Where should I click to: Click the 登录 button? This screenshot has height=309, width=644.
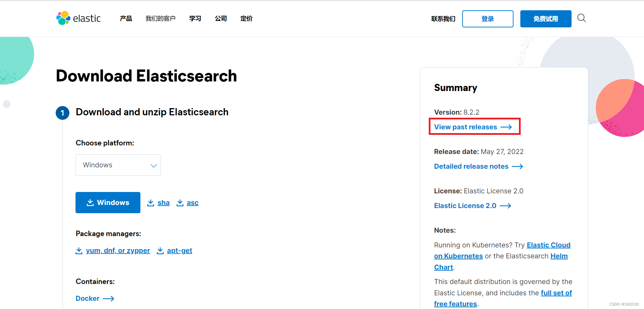click(x=488, y=19)
